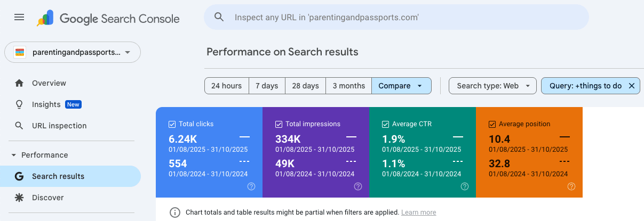Click help icon on Total impressions card
This screenshot has width=644, height=221.
(x=358, y=186)
